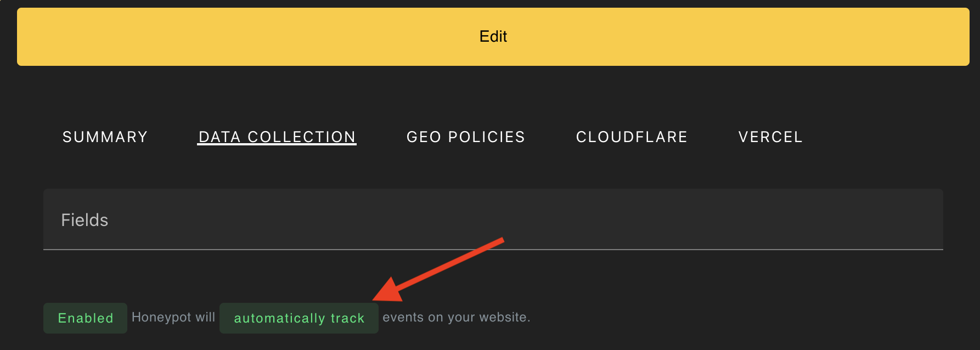
Task: Click the Fields section header
Action: click(x=85, y=219)
